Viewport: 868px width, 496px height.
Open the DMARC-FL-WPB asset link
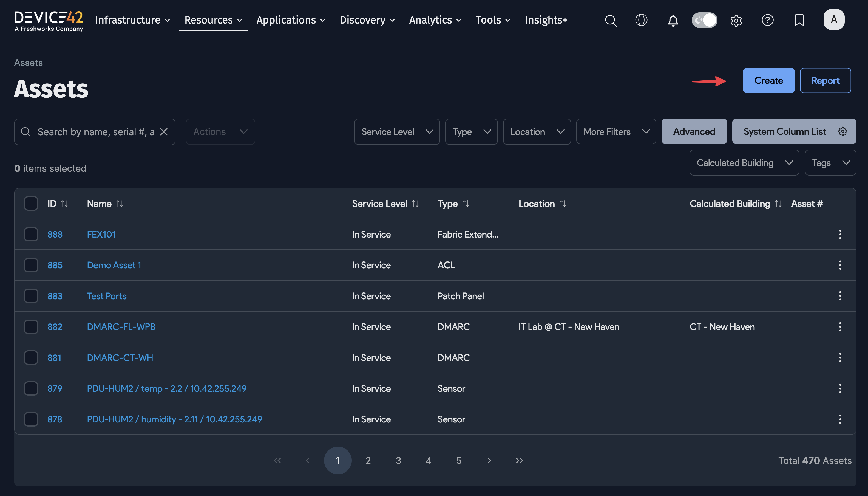(x=121, y=327)
